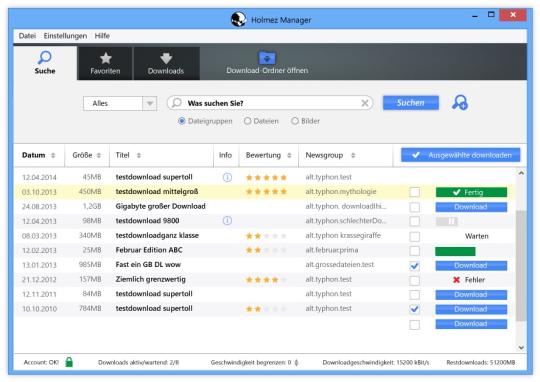Click Downloadgeschwindigkeit status text
540x382 pixels.
(376, 362)
